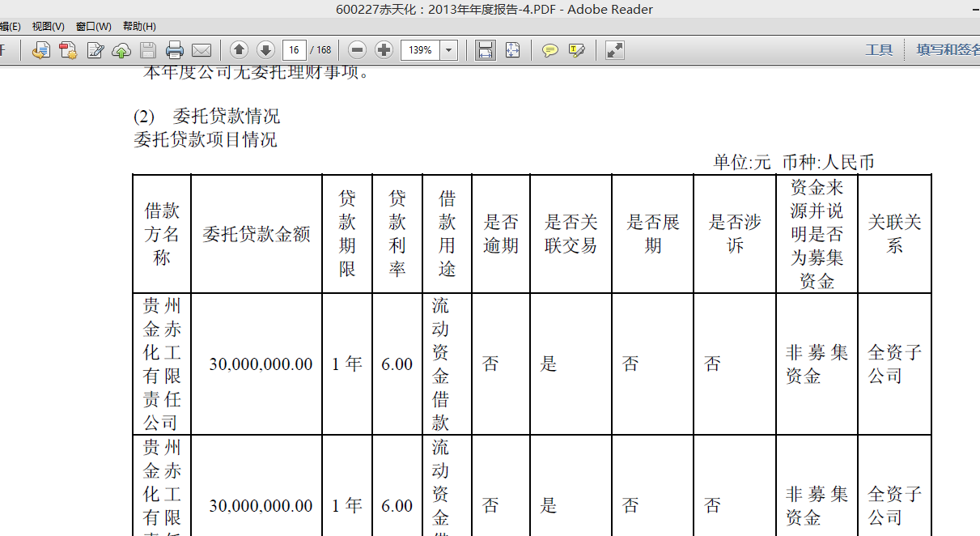This screenshot has width=980, height=536.
Task: Go to previous page arrow
Action: [x=239, y=50]
